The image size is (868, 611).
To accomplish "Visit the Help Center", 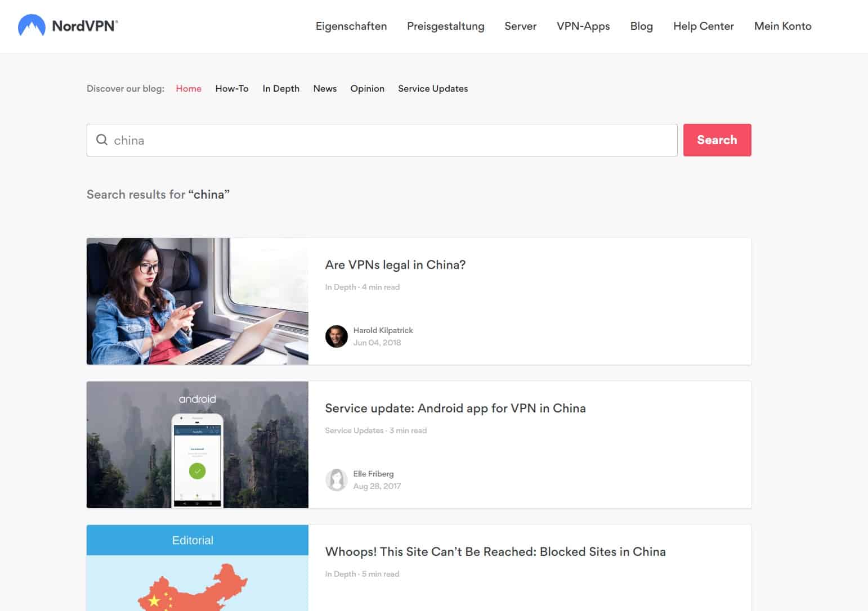I will 704,26.
